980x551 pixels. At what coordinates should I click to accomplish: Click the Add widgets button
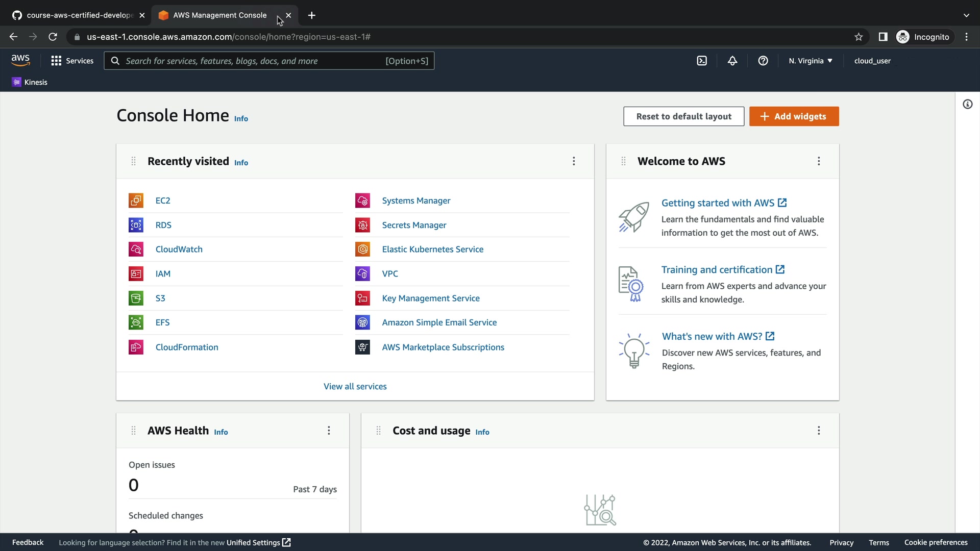[x=794, y=116]
